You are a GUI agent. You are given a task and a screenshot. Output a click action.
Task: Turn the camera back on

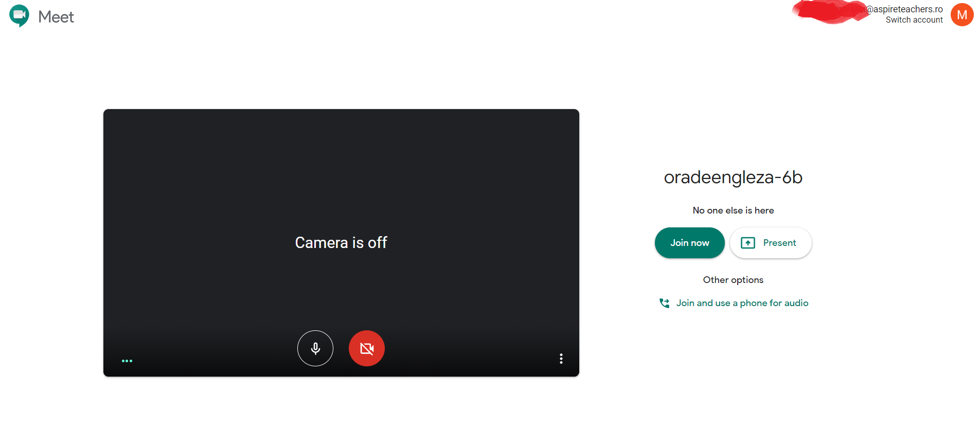367,348
